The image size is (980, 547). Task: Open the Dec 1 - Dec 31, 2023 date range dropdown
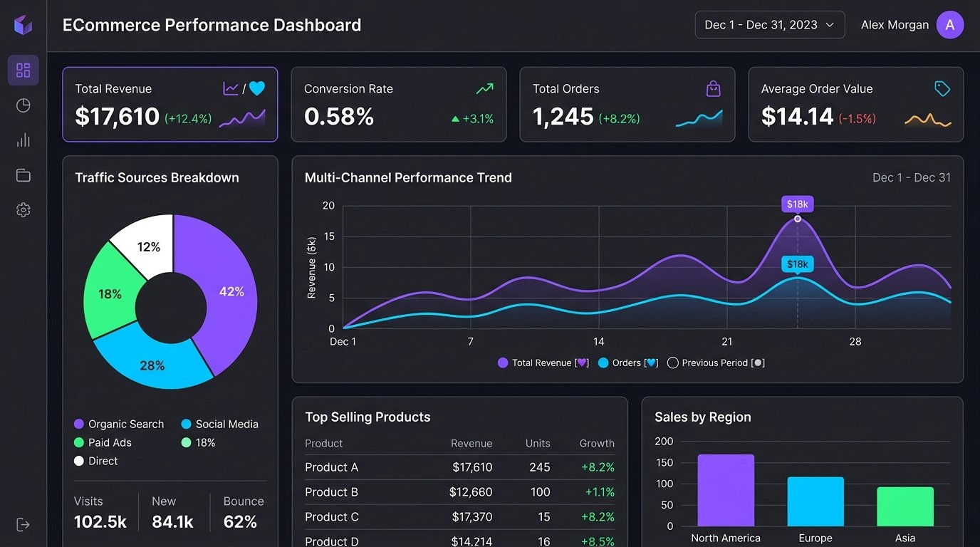[770, 25]
